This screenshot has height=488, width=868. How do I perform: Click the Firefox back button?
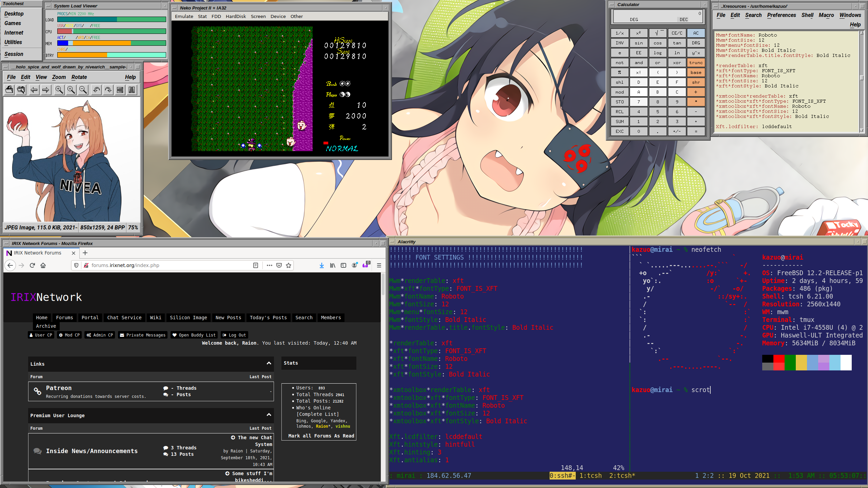pos(10,265)
